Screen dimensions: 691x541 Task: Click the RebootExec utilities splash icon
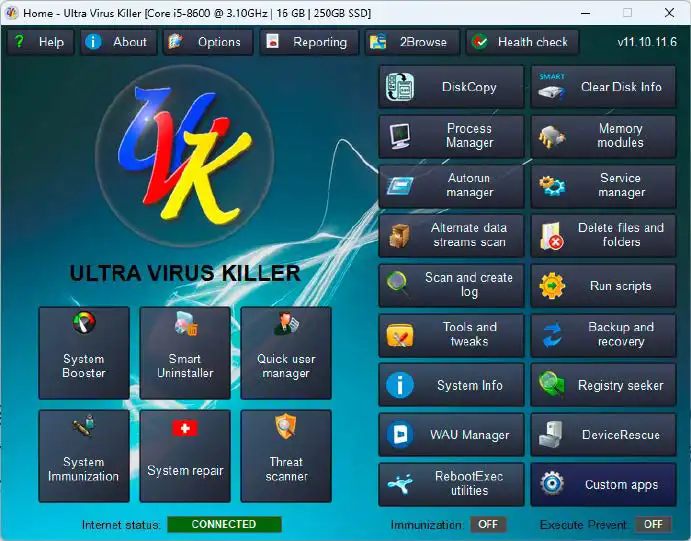point(400,484)
